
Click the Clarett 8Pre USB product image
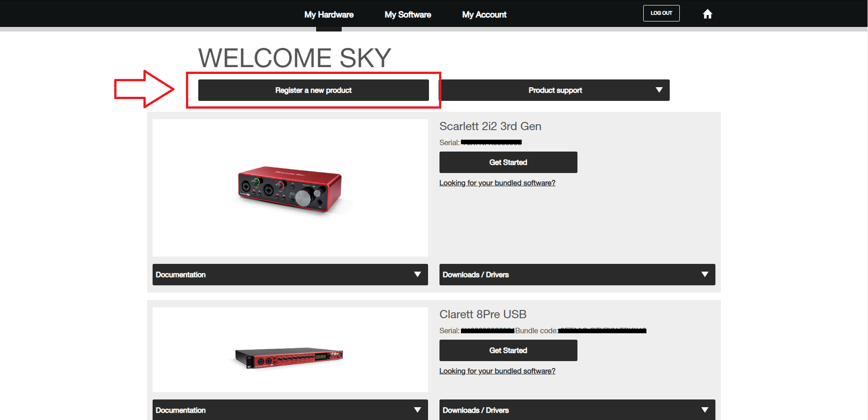coord(290,350)
